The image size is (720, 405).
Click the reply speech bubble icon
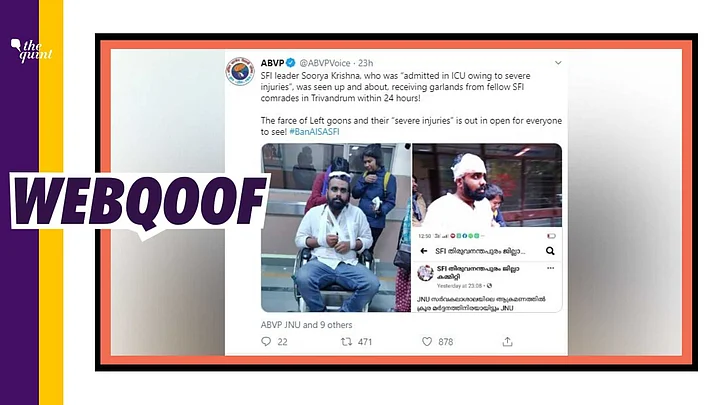(x=266, y=341)
